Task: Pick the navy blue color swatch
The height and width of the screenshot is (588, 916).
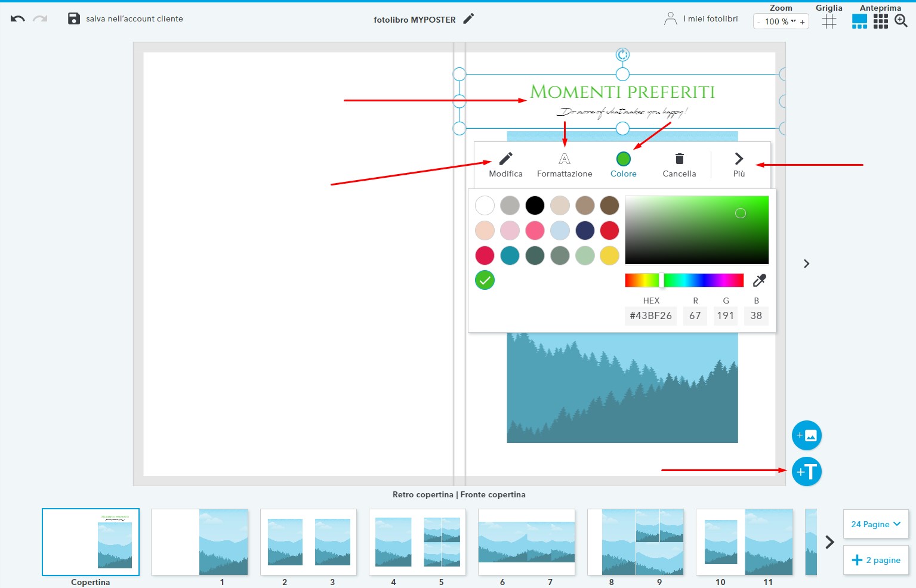Action: pos(585,230)
